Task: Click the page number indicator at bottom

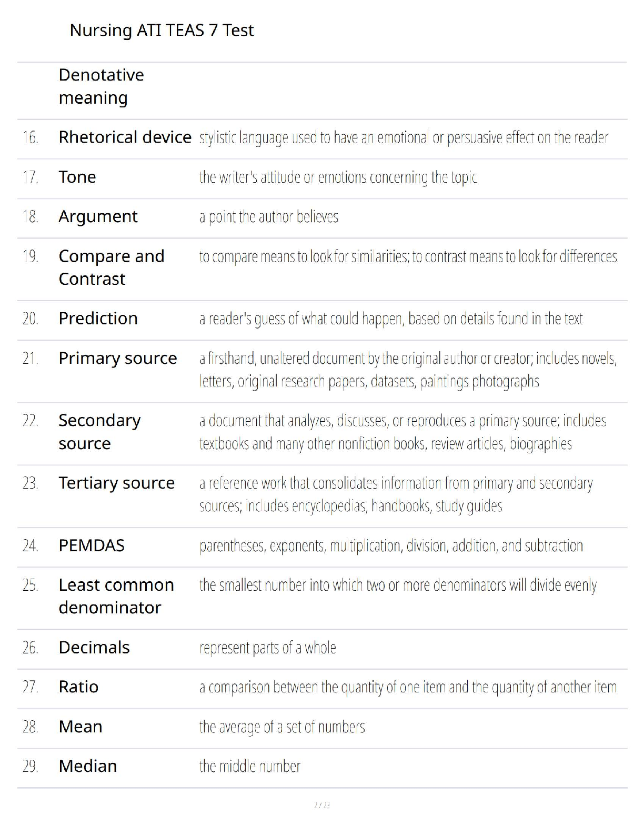Action: (x=322, y=805)
